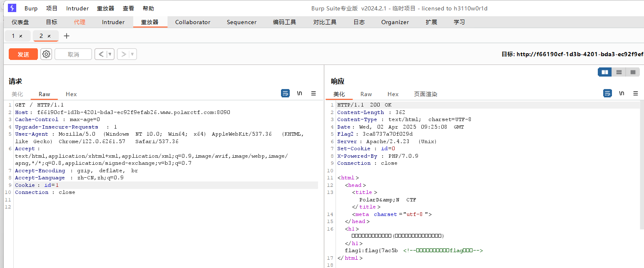Switch to combined tabbed layout view
Screen dimensions: 644x268
tap(633, 72)
